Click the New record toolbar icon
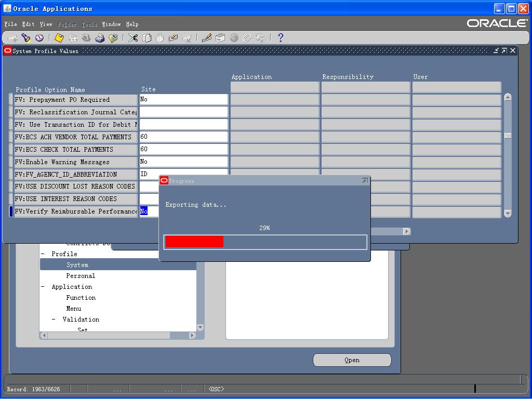The height and width of the screenshot is (399, 532). pyautogui.click(x=12, y=38)
